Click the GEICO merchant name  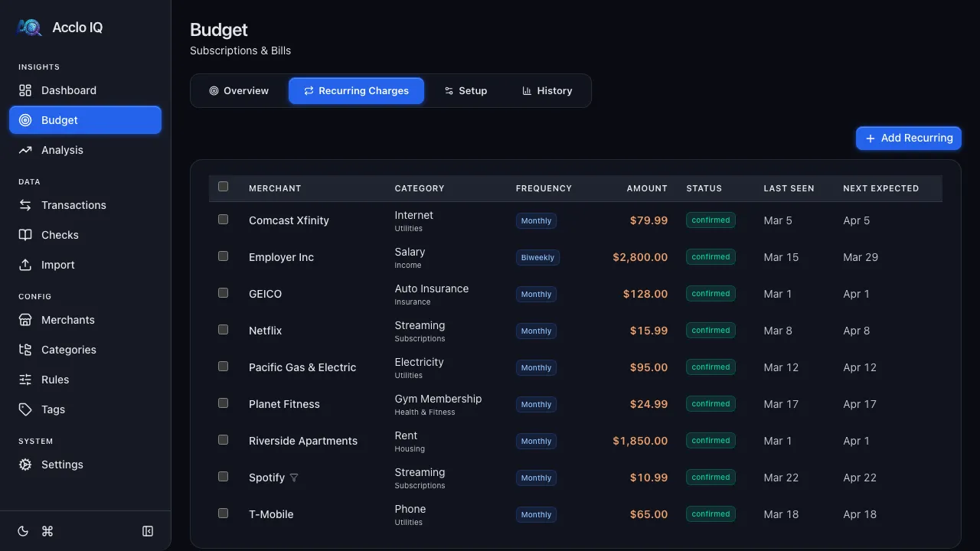pos(265,294)
